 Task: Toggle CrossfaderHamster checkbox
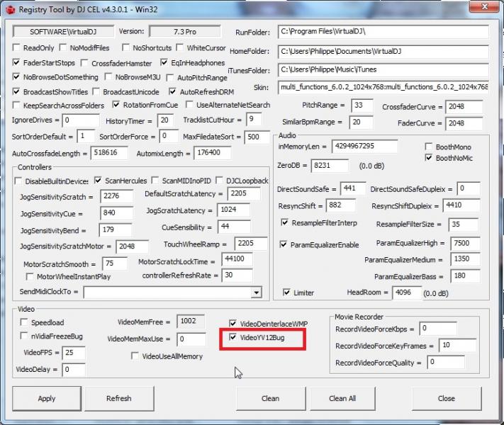[x=84, y=63]
